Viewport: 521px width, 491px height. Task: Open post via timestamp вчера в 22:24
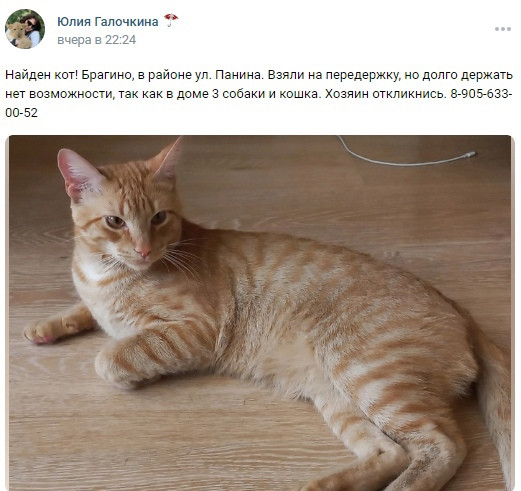[97, 40]
